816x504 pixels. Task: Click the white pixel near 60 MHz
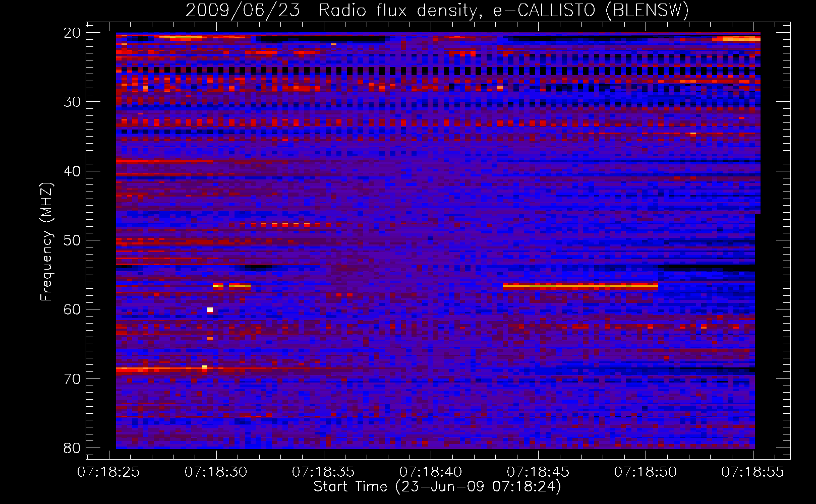pos(210,309)
